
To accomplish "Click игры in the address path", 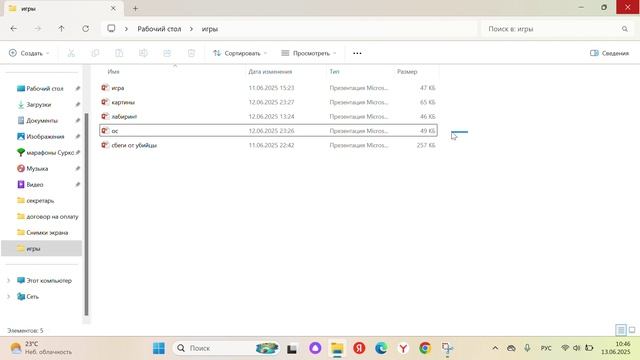I will pyautogui.click(x=210, y=29).
